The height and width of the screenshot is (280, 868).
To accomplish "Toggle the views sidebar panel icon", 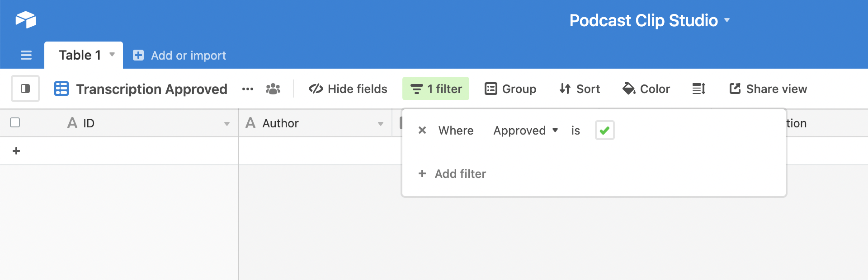I will click(25, 89).
